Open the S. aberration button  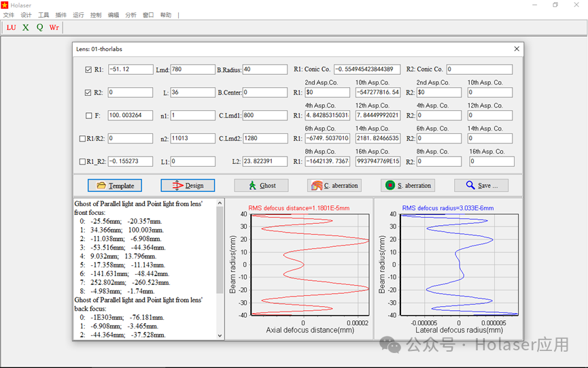408,185
